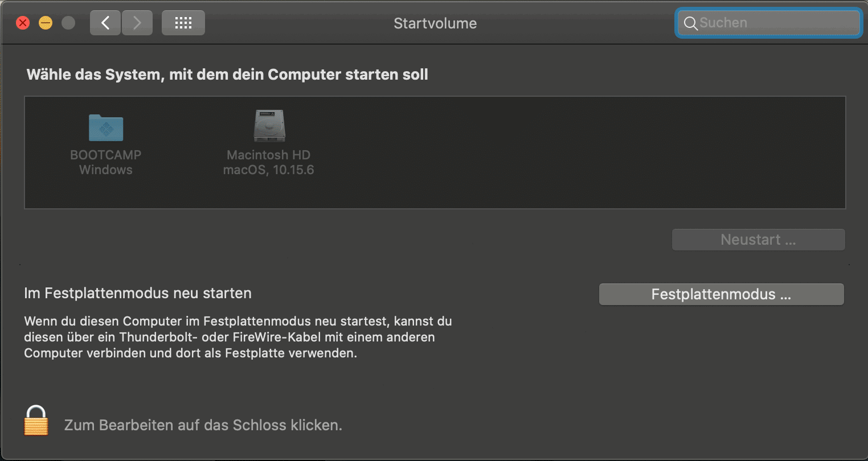
Task: Open the Festplattenmodus … dialog
Action: tap(722, 294)
